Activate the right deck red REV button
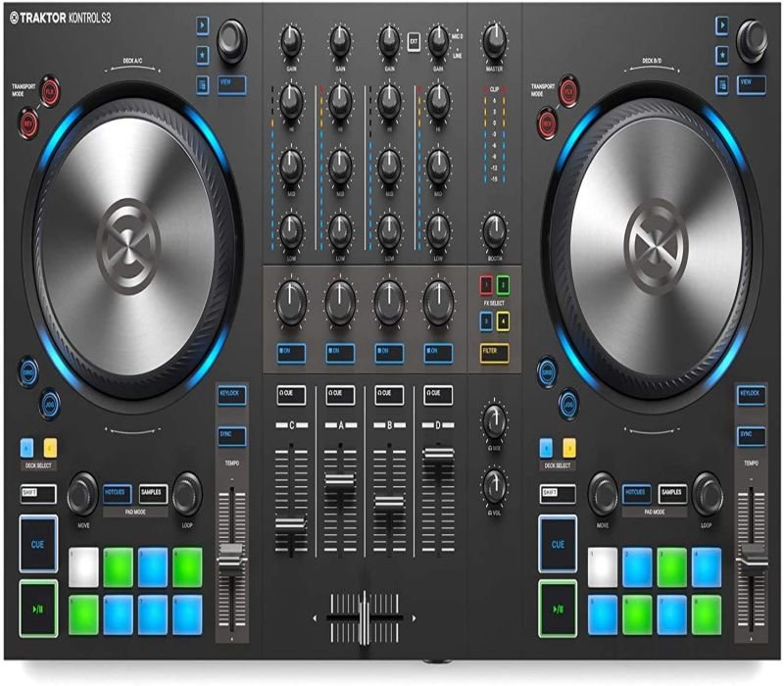The width and height of the screenshot is (784, 686). coord(548,122)
